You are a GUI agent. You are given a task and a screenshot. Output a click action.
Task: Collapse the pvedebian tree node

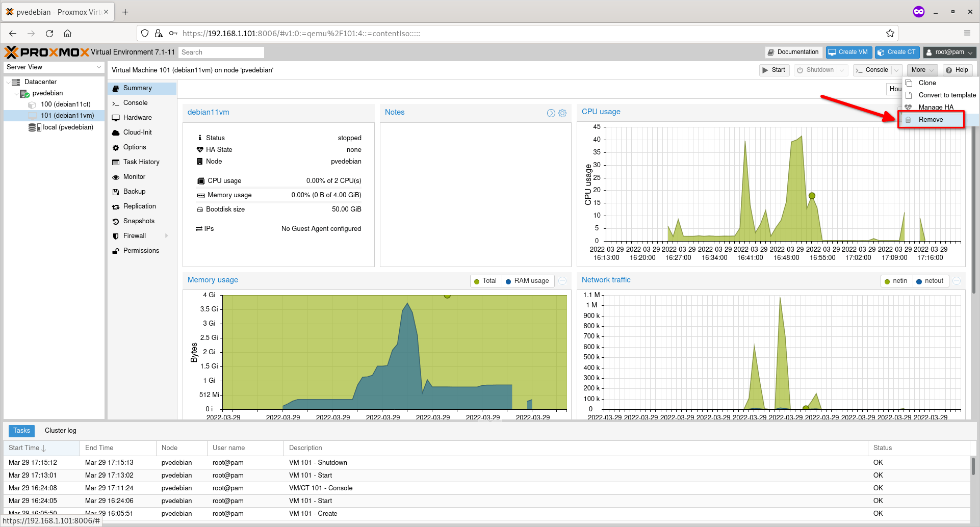point(16,93)
